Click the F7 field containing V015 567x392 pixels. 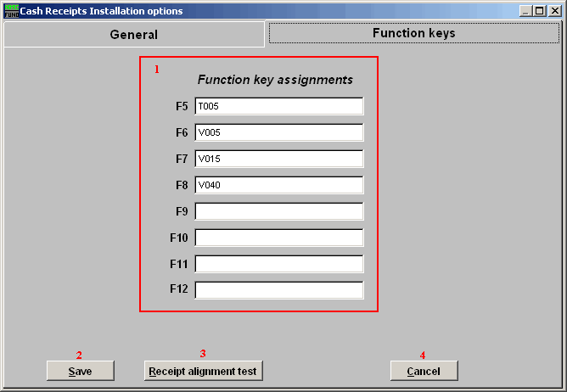coord(278,159)
